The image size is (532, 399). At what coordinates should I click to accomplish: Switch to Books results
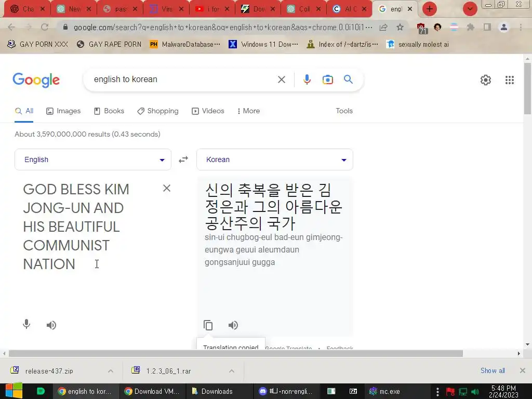tap(109, 111)
